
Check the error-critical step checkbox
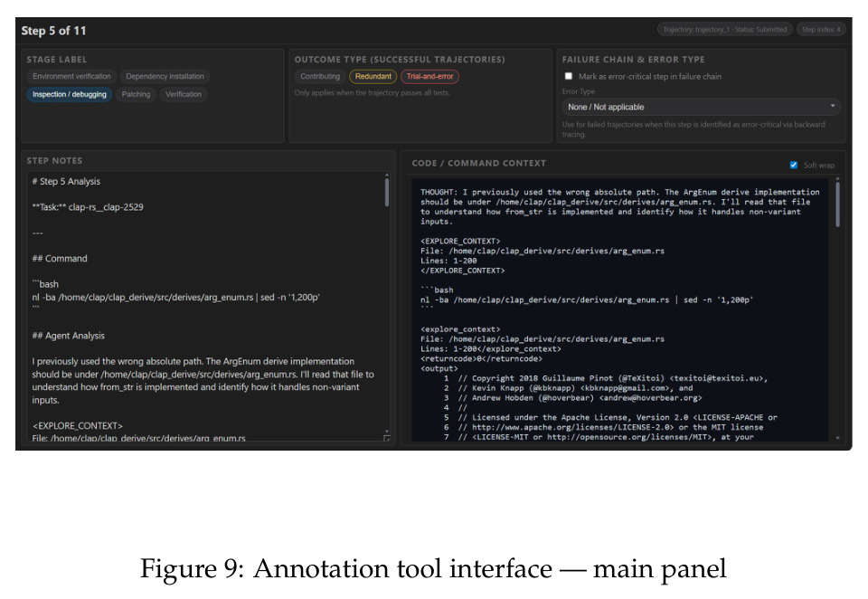tap(569, 76)
